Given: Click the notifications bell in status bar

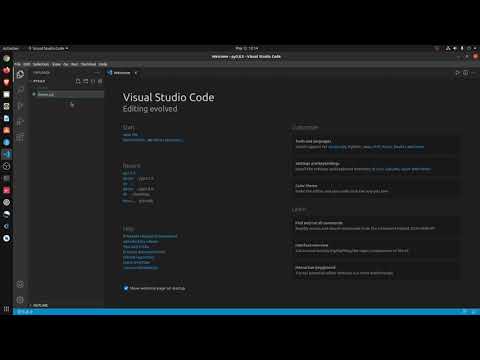Looking at the screenshot, I should 474,311.
